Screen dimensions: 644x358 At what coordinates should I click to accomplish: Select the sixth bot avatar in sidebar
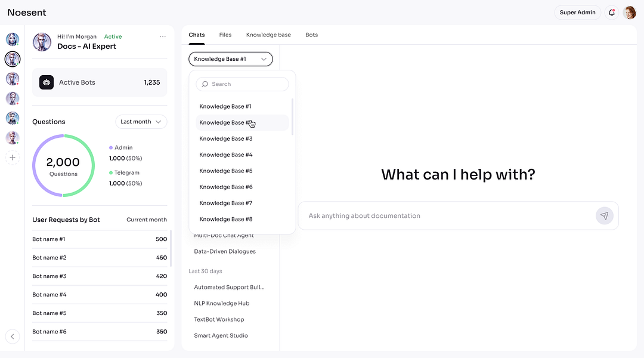(x=13, y=138)
